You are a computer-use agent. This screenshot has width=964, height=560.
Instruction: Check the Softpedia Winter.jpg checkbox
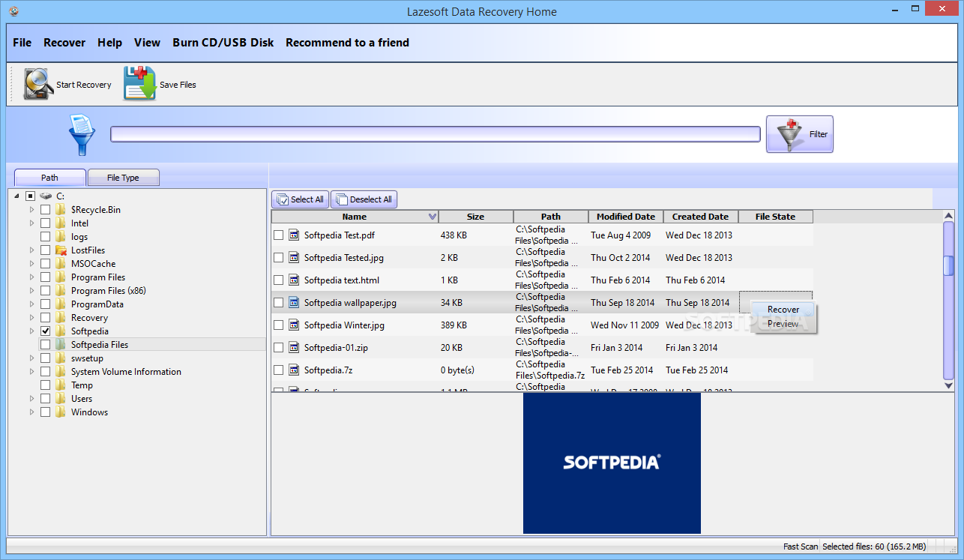coord(278,325)
